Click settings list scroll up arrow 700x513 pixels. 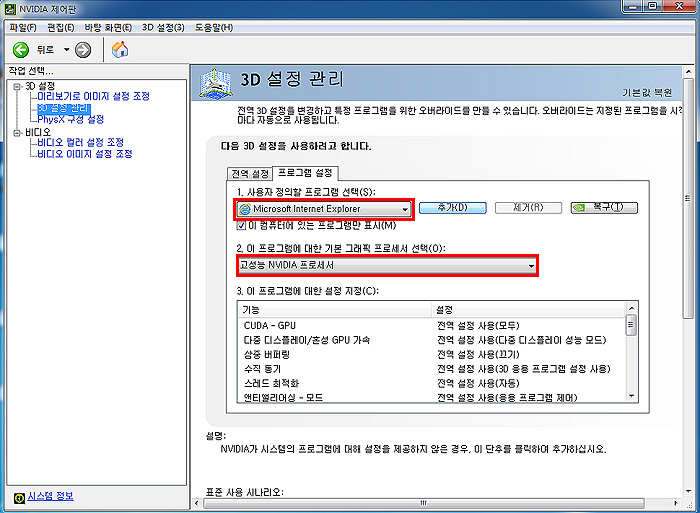click(631, 308)
